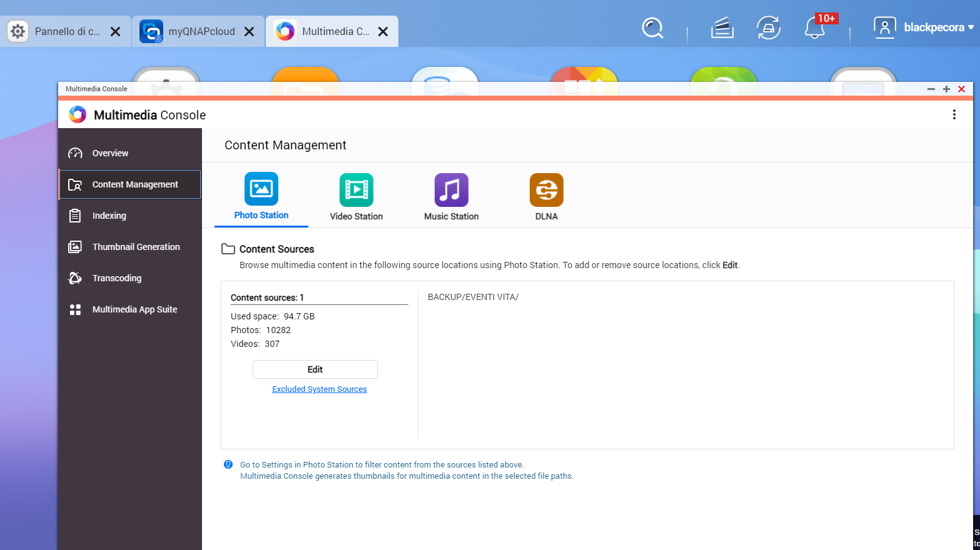Click the notifications bell with 10+ badge
980x550 pixels.
click(x=814, y=28)
